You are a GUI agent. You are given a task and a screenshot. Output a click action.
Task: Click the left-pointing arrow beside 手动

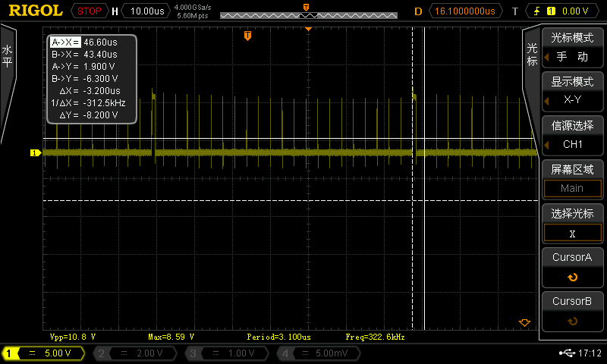(546, 57)
